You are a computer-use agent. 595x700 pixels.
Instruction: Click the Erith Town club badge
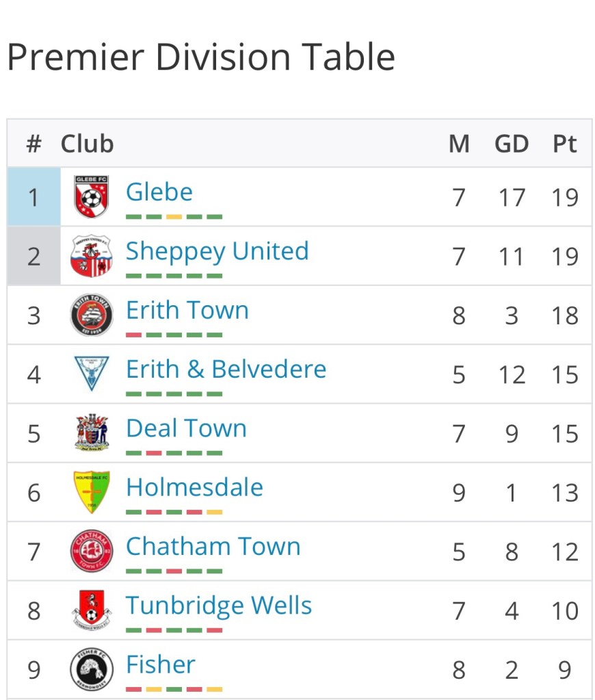pyautogui.click(x=92, y=315)
